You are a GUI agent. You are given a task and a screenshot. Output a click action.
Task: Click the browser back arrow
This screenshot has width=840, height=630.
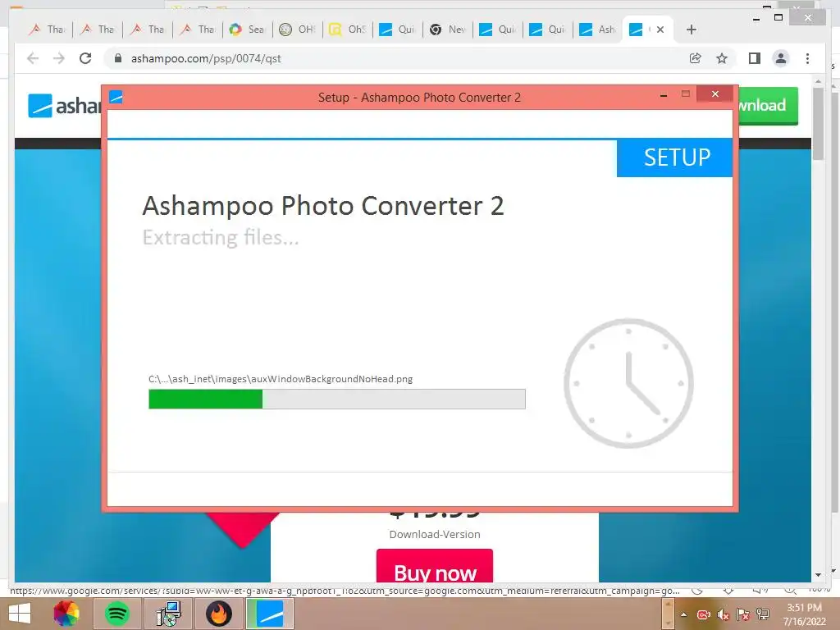(x=33, y=58)
